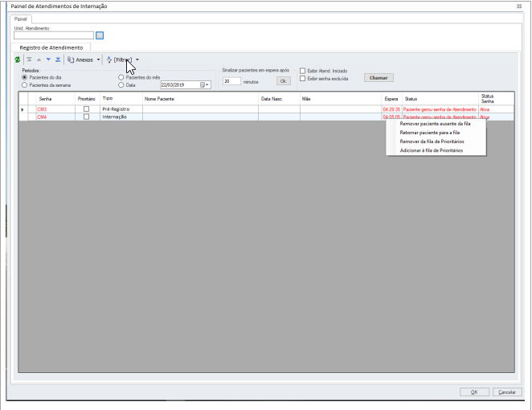Click the Nome Paciente column header
532x410 pixels.
200,99
